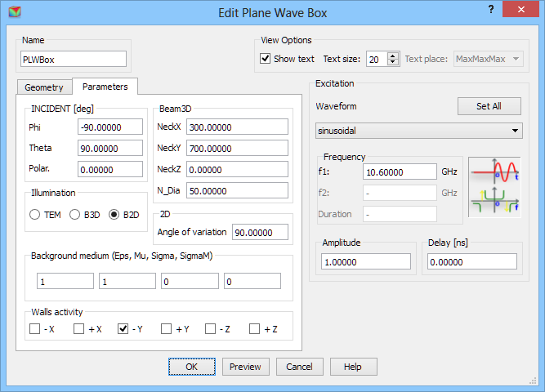Decrease text size with the down arrow

click(x=393, y=63)
